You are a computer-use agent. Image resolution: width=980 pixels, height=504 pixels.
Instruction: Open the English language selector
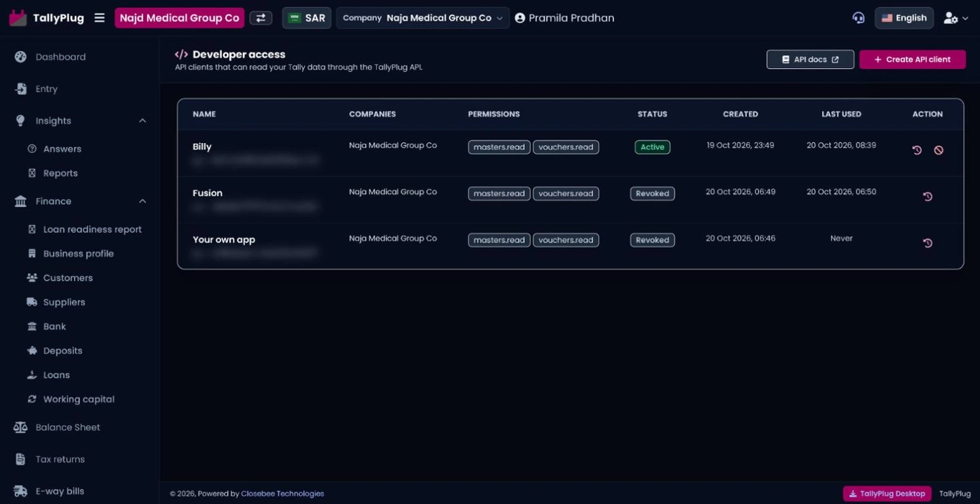[904, 18]
